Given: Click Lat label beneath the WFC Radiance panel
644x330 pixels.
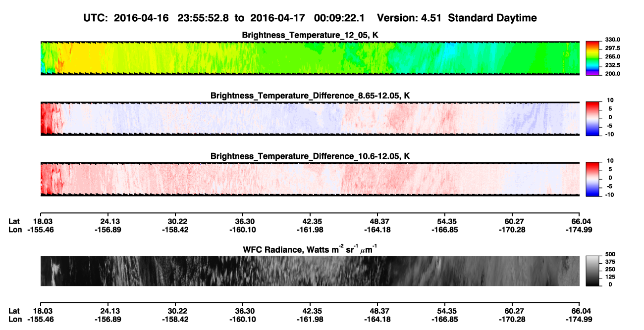Looking at the screenshot, I should pyautogui.click(x=14, y=311).
